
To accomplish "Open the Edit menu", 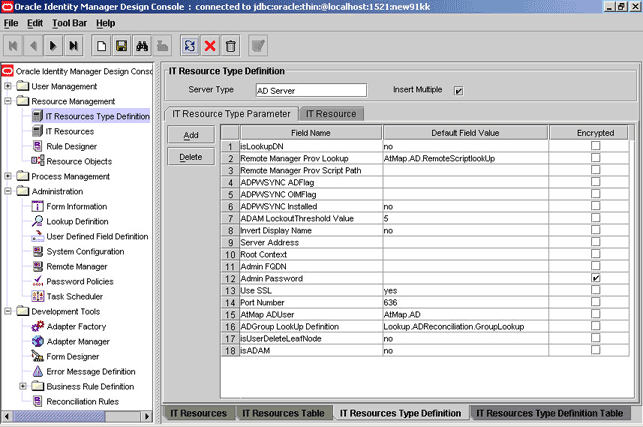I will point(35,23).
